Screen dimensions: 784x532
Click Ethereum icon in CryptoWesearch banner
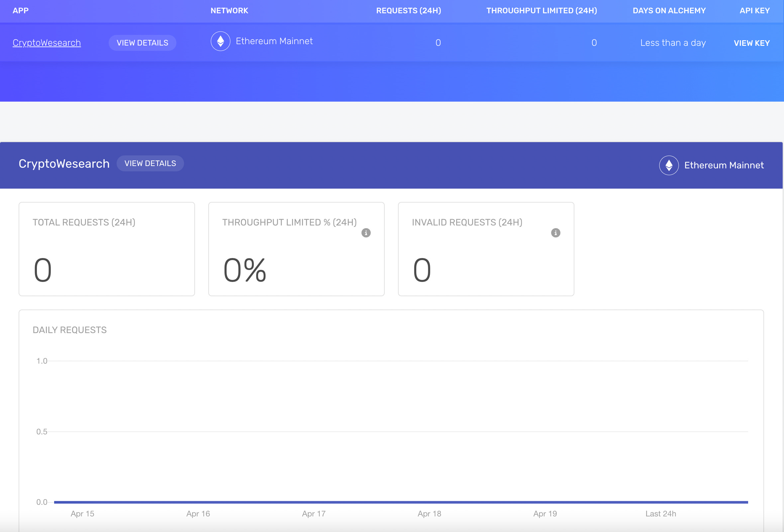(x=669, y=165)
